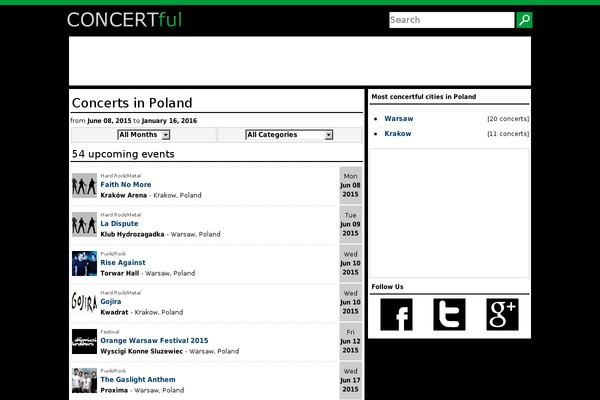Open the Google Plus follow icon

click(502, 315)
